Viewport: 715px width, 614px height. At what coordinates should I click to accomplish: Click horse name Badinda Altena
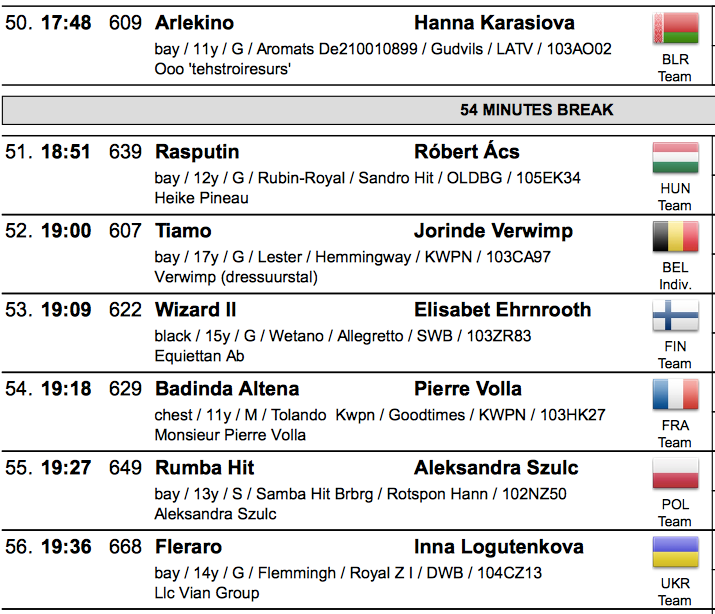tap(227, 389)
